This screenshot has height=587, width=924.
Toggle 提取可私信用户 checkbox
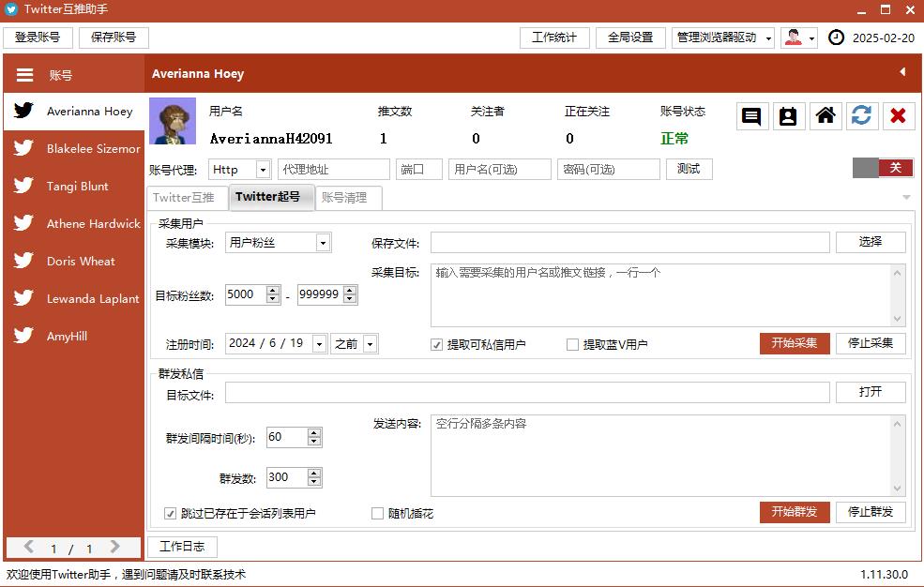[x=436, y=345]
